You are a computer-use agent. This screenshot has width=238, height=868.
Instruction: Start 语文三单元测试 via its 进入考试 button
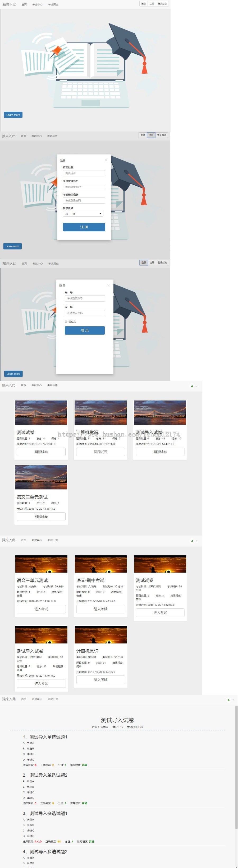click(41, 609)
